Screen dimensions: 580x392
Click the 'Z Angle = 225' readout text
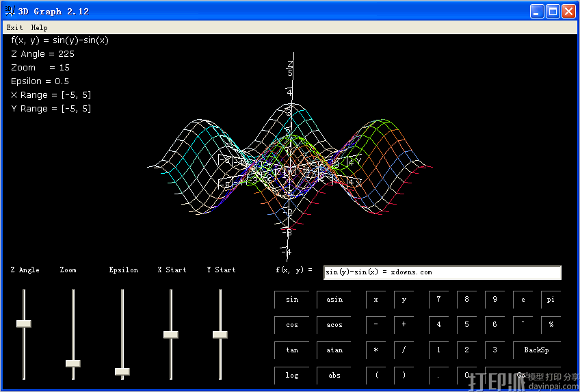point(42,54)
